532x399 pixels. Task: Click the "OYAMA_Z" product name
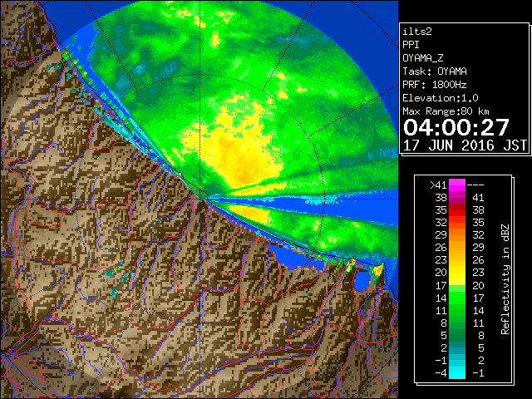423,58
